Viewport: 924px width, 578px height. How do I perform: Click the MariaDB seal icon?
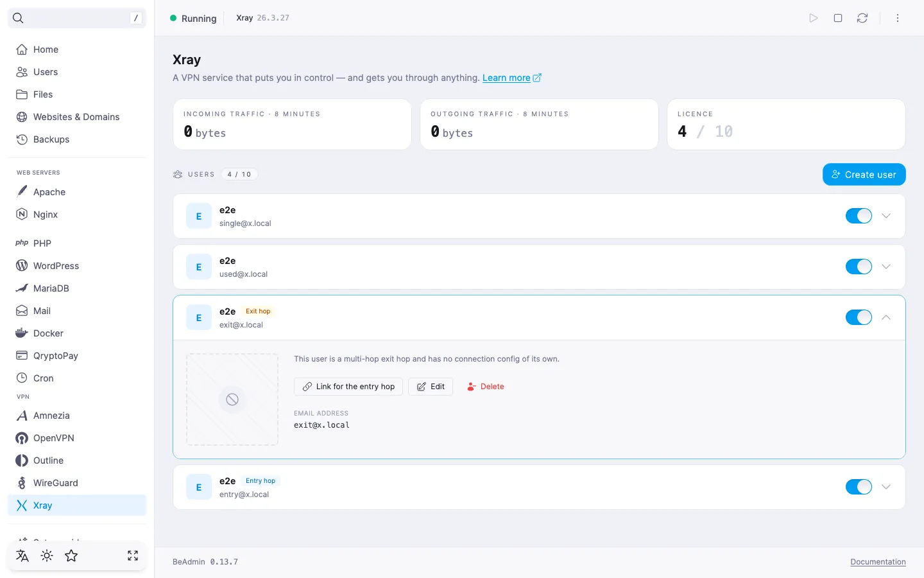click(22, 288)
